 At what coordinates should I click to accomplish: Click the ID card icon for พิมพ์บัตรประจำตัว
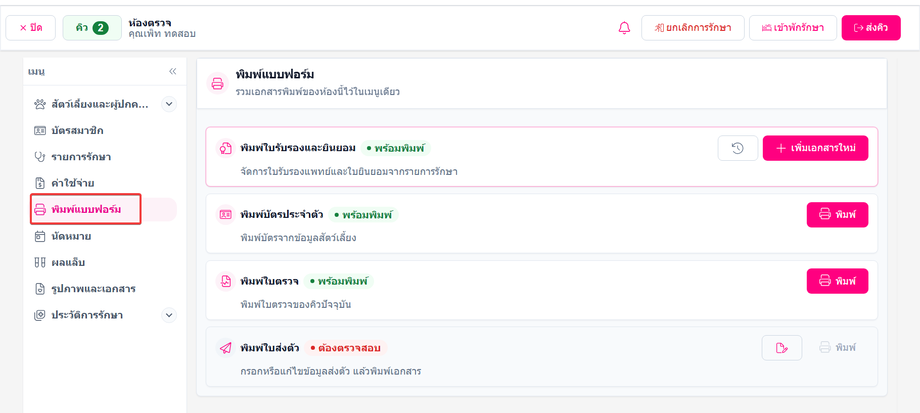225,215
